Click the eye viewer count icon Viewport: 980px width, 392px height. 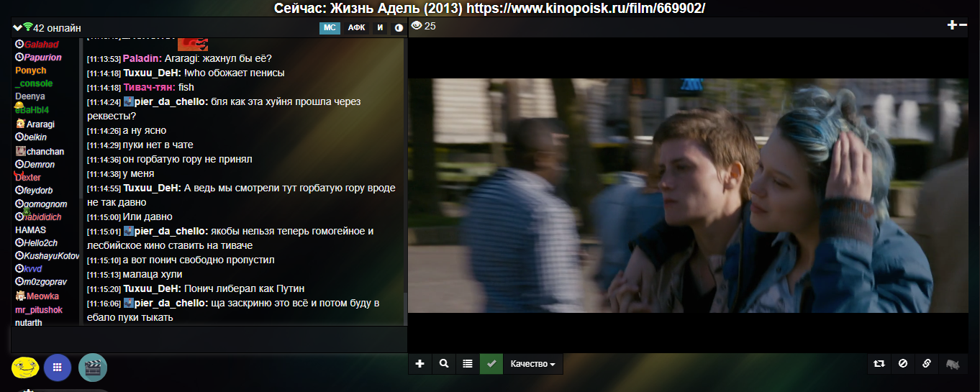click(416, 26)
